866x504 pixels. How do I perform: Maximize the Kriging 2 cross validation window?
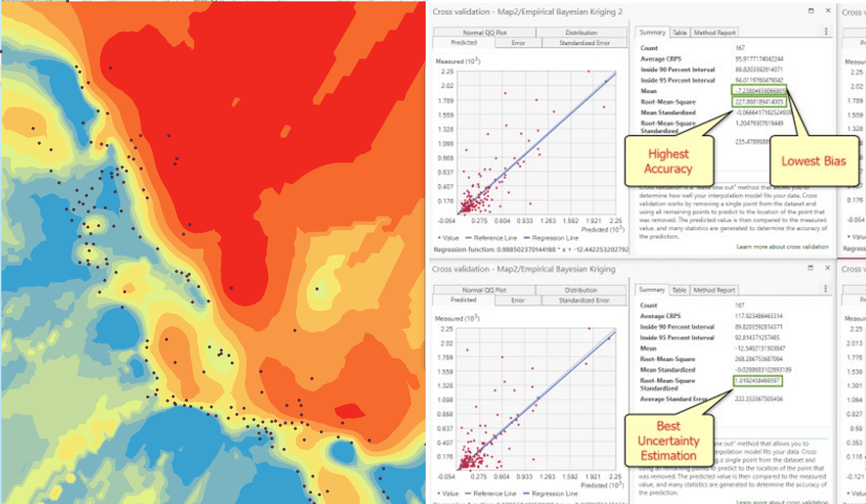click(x=812, y=11)
